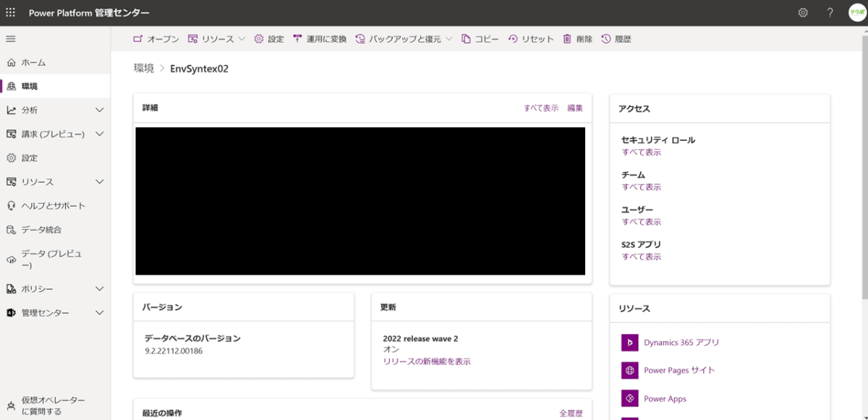The width and height of the screenshot is (868, 420).
Task: Click the sidebar 設定 gear icon
Action: (11, 158)
